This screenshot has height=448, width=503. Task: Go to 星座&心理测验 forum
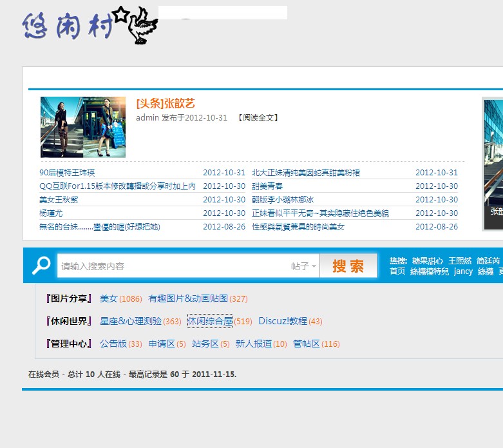click(131, 321)
